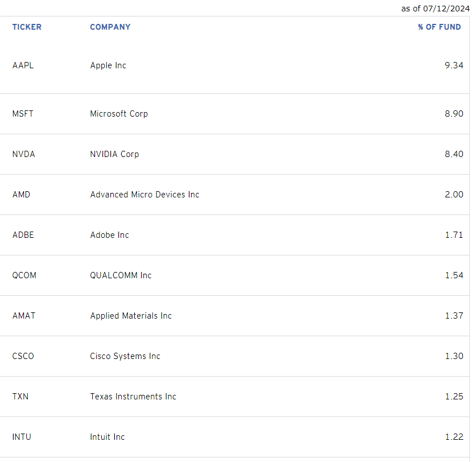Select the NVDA ticker cell
Image resolution: width=476 pixels, height=462 pixels.
(x=24, y=154)
